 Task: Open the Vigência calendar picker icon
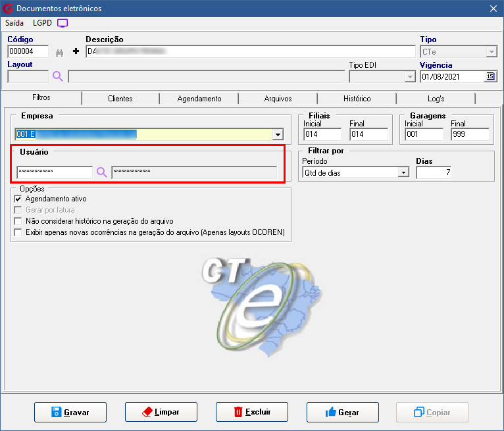tap(490, 76)
